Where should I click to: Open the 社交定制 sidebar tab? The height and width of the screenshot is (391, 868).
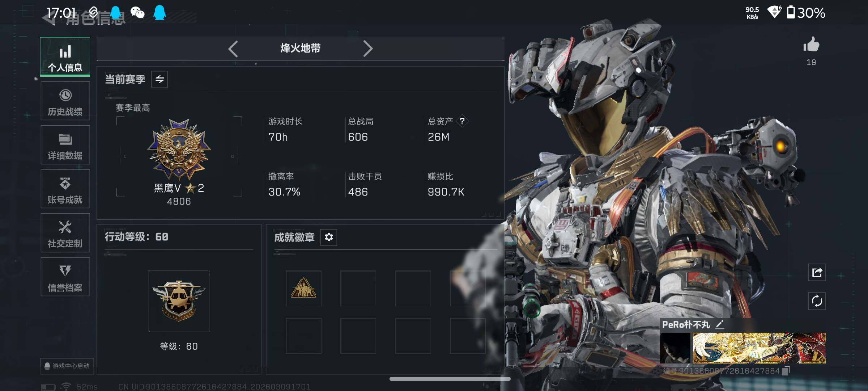pos(65,233)
